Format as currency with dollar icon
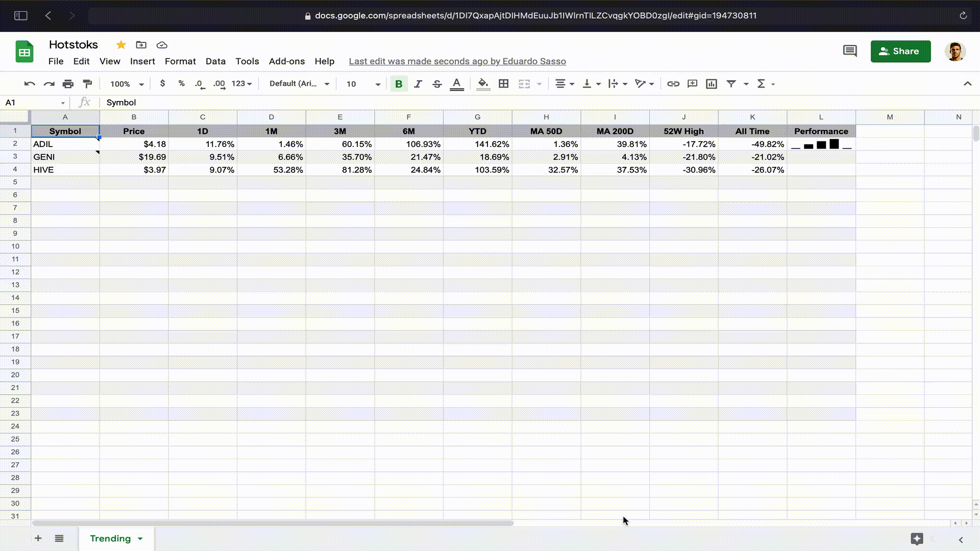 point(162,83)
